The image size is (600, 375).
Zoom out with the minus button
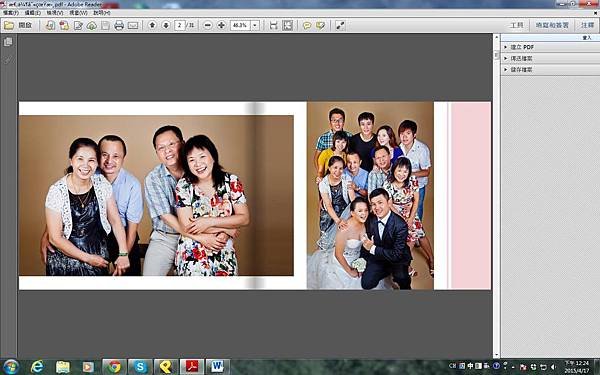pos(207,25)
